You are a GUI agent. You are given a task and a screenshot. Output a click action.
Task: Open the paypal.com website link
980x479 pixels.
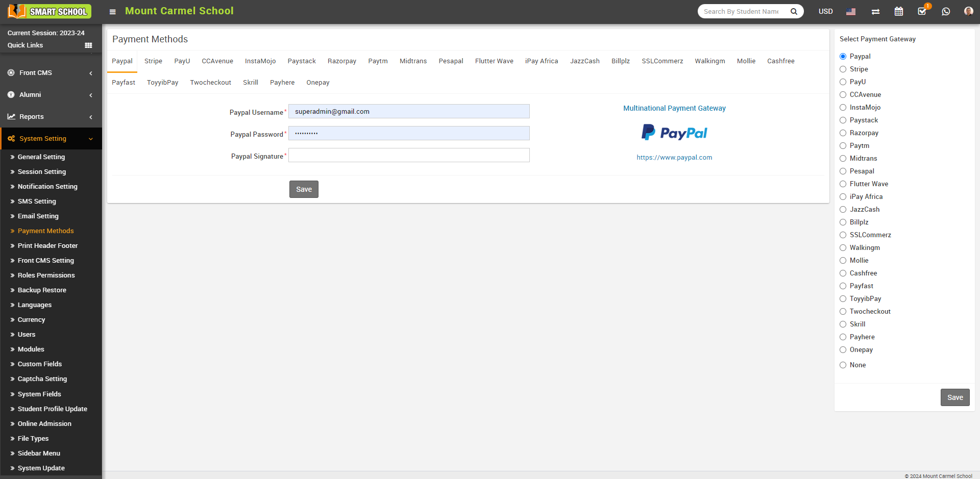[x=674, y=158]
